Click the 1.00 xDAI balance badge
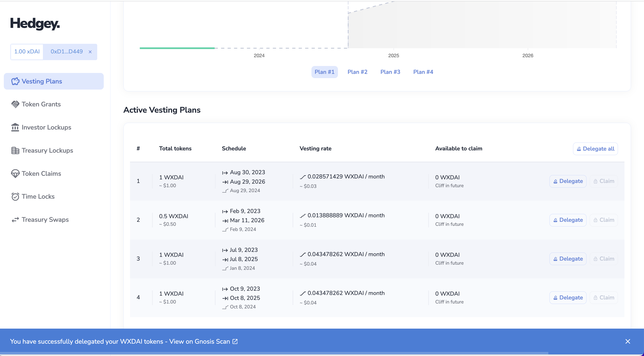Image resolution: width=644 pixels, height=356 pixels. (27, 52)
